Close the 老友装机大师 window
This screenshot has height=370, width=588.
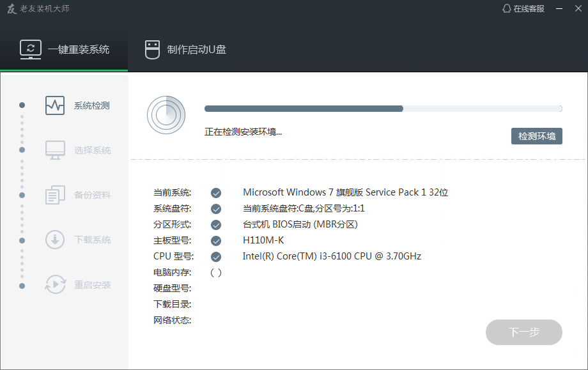click(578, 8)
